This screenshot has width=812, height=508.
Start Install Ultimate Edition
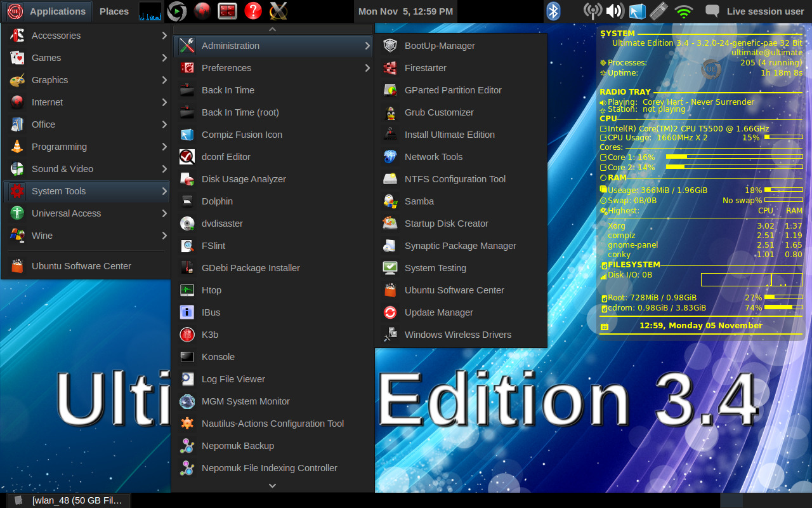coord(461,135)
